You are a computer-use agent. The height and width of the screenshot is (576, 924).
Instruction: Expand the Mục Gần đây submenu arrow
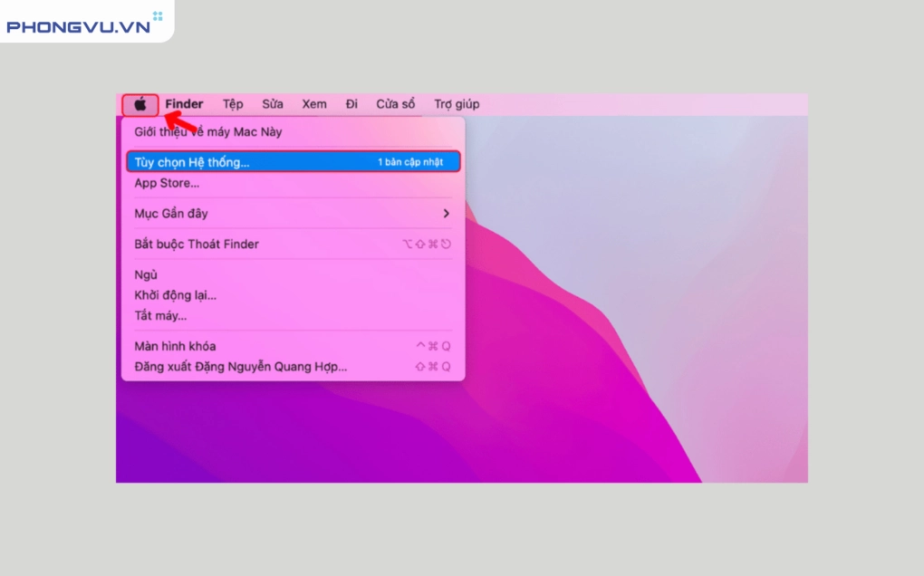[446, 214]
